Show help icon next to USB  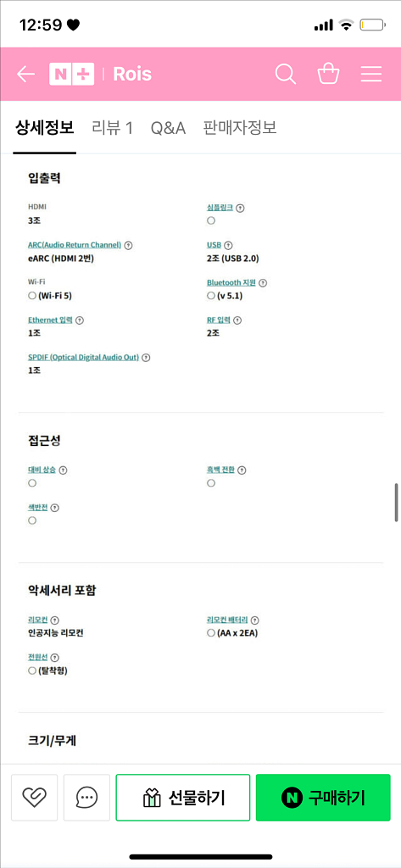click(x=228, y=245)
